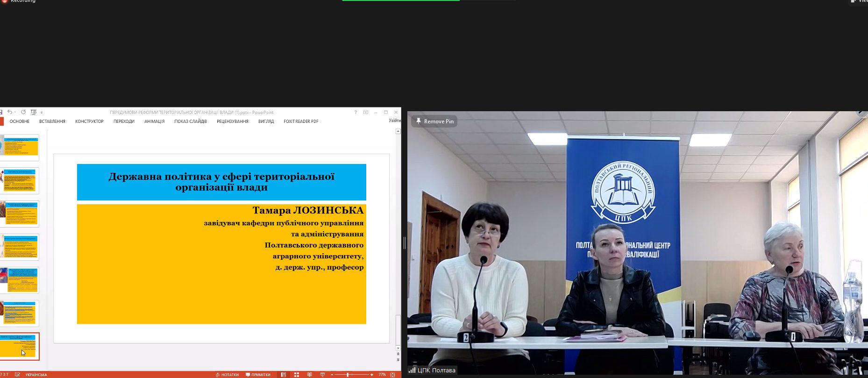Click the УКРАЇНСЬКА language indicator in status bar
This screenshot has height=378, width=868.
click(x=36, y=375)
